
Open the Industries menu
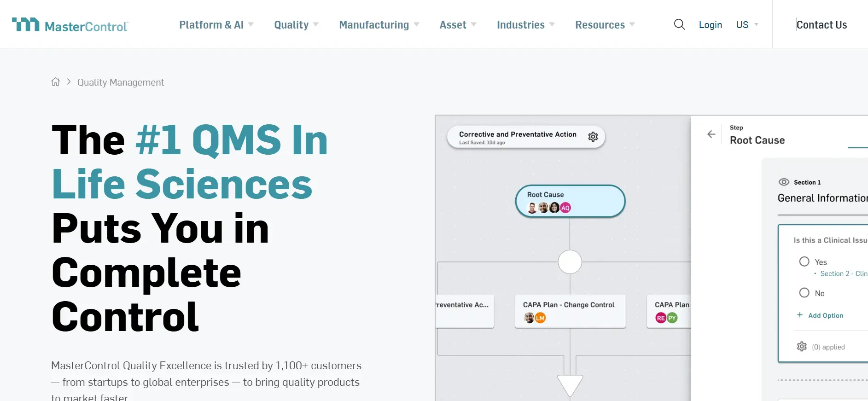coord(526,25)
